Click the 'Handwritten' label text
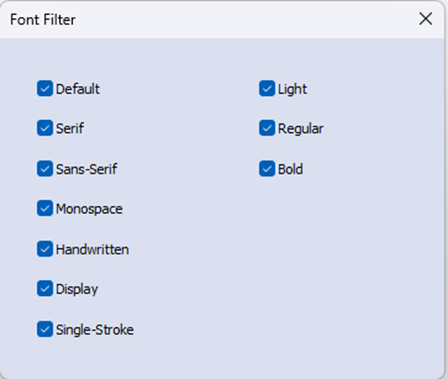 pyautogui.click(x=92, y=249)
